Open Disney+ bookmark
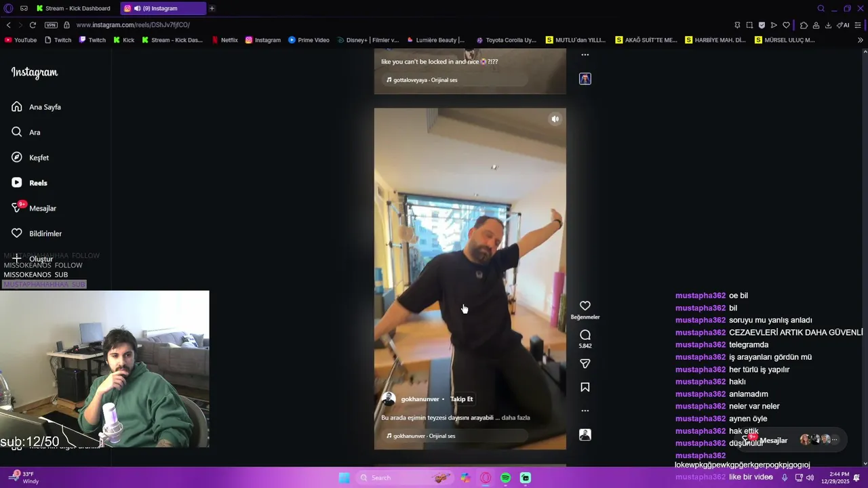This screenshot has width=868, height=488. pyautogui.click(x=368, y=40)
